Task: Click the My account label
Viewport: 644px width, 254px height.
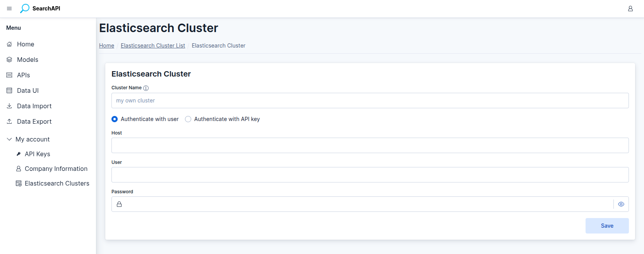Action: tap(33, 139)
